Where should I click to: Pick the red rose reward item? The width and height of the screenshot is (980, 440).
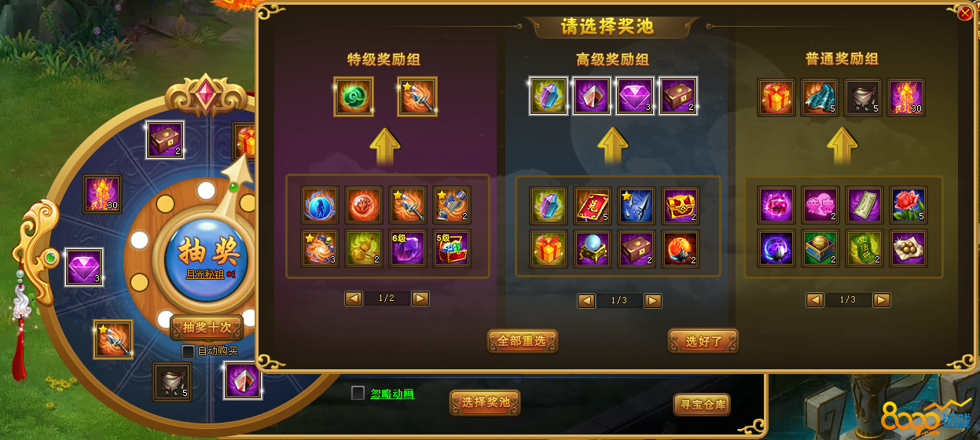point(908,205)
